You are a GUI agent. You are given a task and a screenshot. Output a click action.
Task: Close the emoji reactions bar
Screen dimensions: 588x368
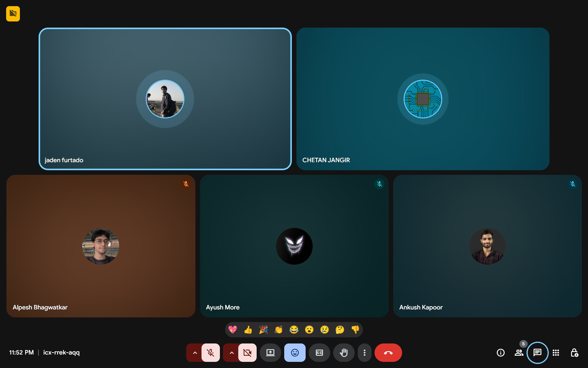click(x=295, y=353)
